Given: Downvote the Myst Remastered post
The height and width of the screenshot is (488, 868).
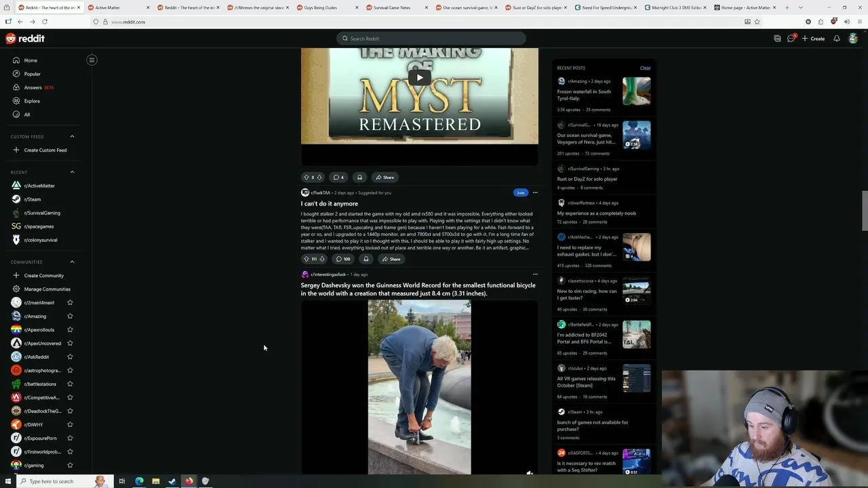Looking at the screenshot, I should coord(319,178).
